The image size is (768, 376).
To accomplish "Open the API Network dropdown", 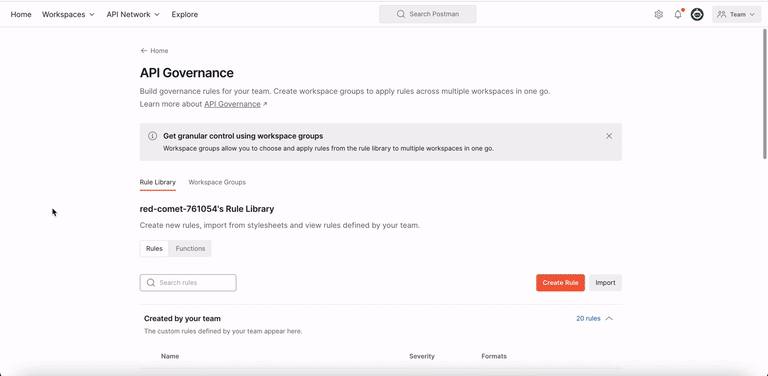I will (133, 15).
